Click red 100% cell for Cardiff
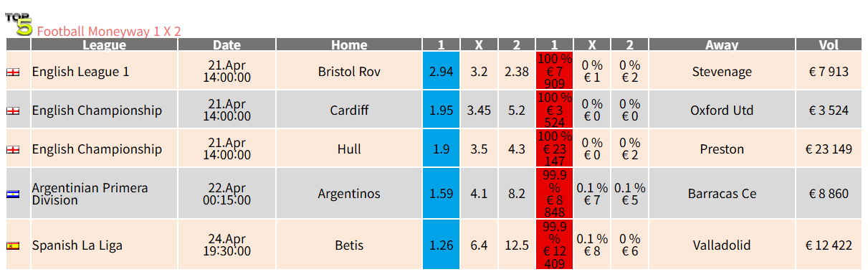868x277 pixels. click(x=554, y=110)
